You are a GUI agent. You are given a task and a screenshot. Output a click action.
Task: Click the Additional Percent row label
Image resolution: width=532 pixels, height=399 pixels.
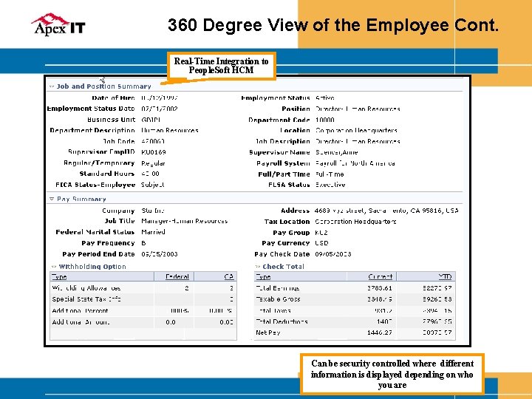click(80, 311)
